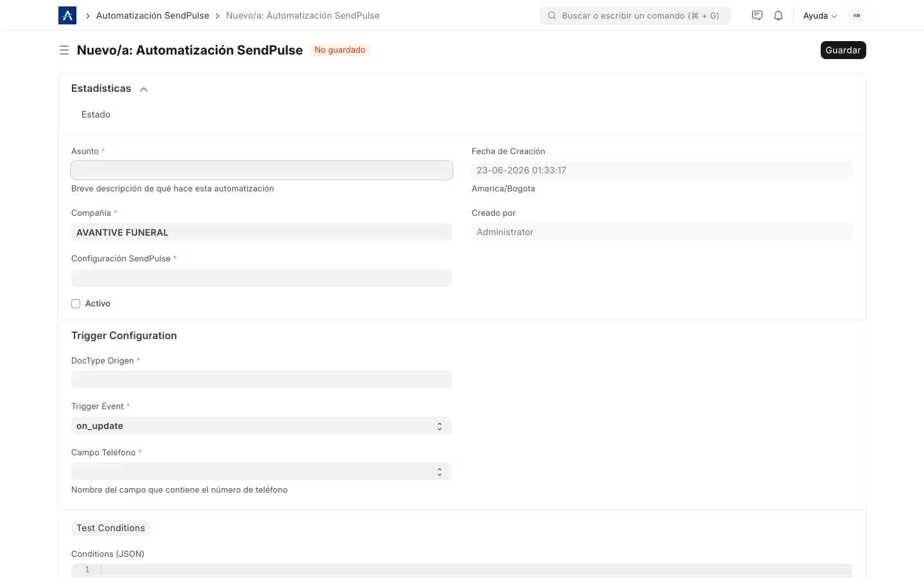
Task: Click the Estado label
Action: [96, 114]
